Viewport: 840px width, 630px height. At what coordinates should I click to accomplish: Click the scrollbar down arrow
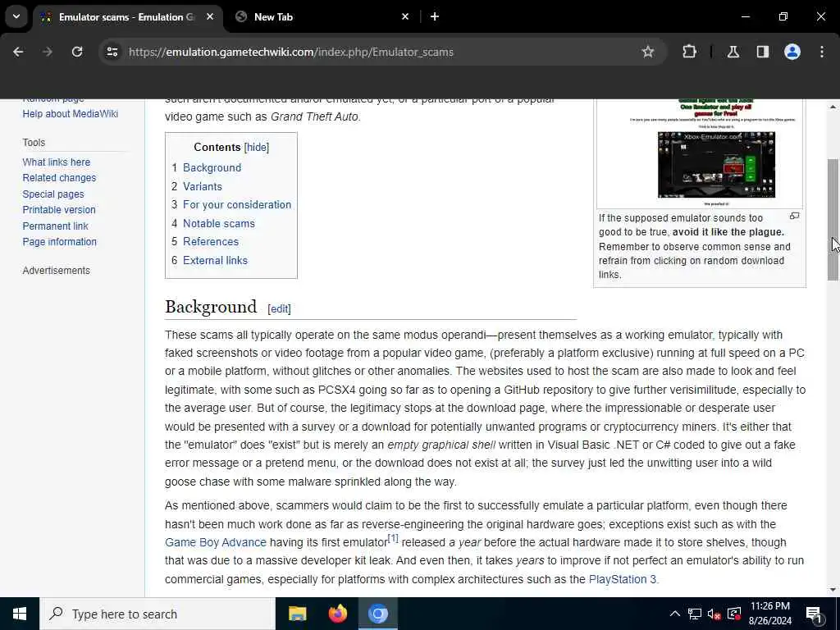point(833,590)
